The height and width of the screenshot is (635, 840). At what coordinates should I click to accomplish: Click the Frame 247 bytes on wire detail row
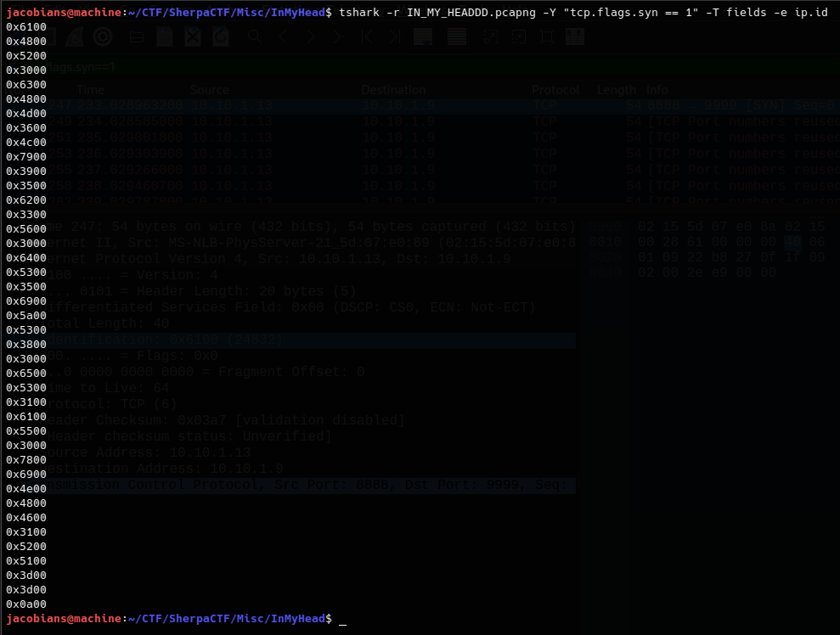point(310,227)
